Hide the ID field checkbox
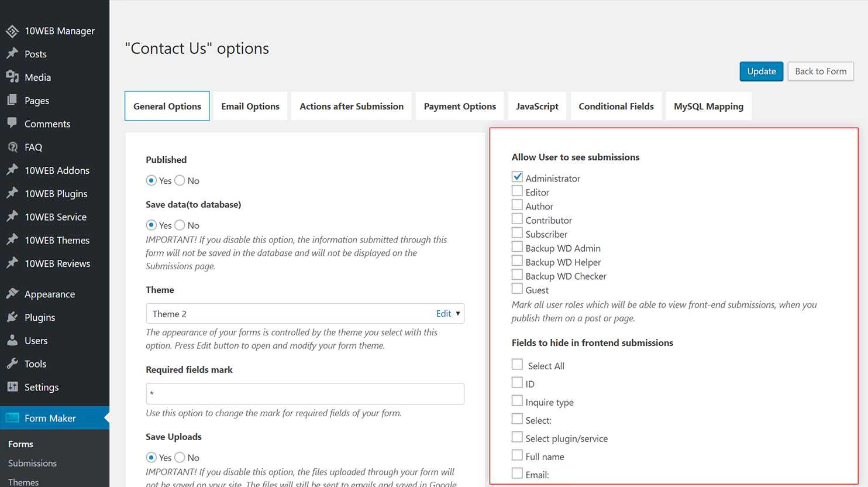868x487 pixels. (x=517, y=383)
